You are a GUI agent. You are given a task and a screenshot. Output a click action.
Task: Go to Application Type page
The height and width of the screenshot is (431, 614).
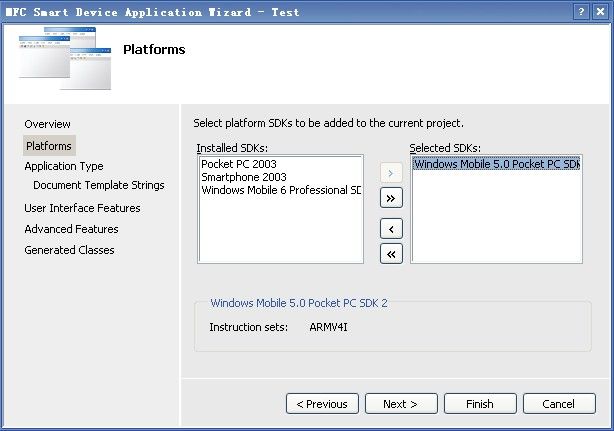coord(64,166)
